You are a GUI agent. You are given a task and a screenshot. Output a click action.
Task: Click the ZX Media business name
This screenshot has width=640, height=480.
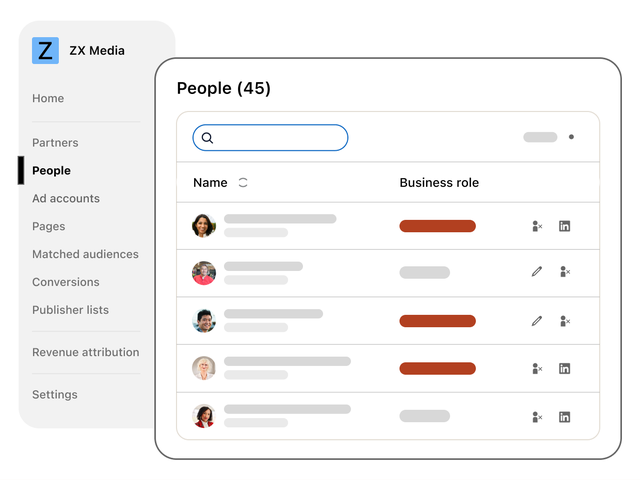pyautogui.click(x=97, y=51)
